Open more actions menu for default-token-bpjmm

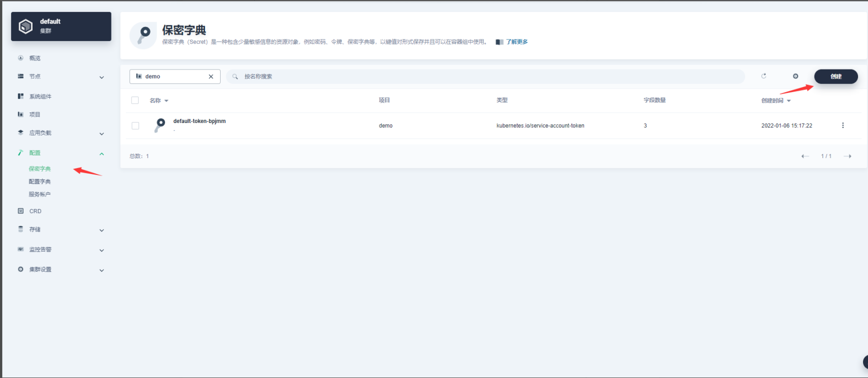[x=842, y=125]
